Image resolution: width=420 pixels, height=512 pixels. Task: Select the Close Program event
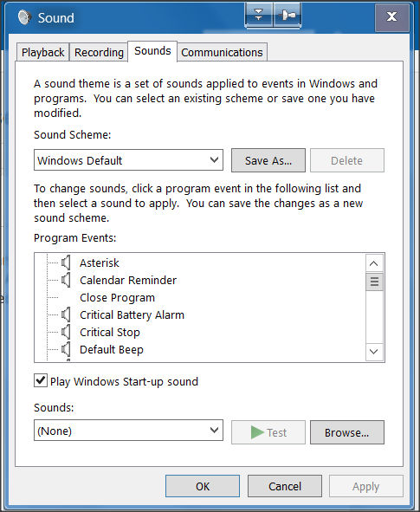(118, 297)
